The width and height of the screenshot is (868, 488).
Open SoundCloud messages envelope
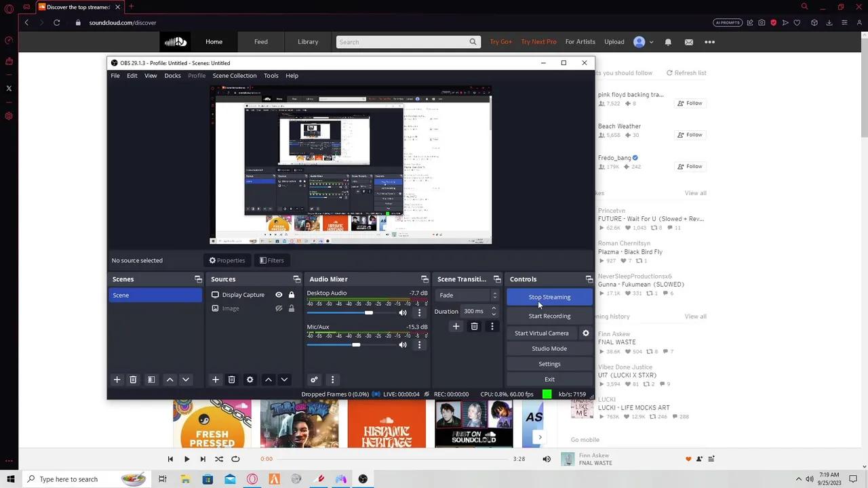(x=689, y=42)
